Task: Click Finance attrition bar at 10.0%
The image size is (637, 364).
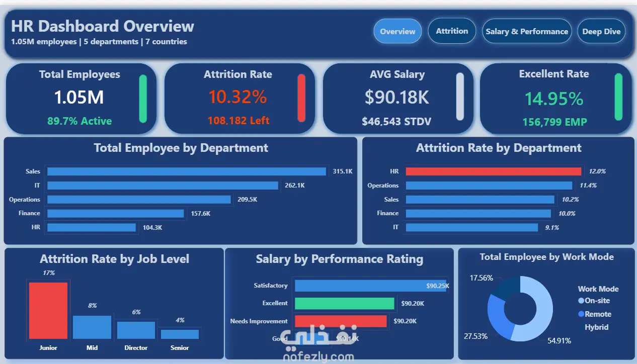Action: click(479, 214)
